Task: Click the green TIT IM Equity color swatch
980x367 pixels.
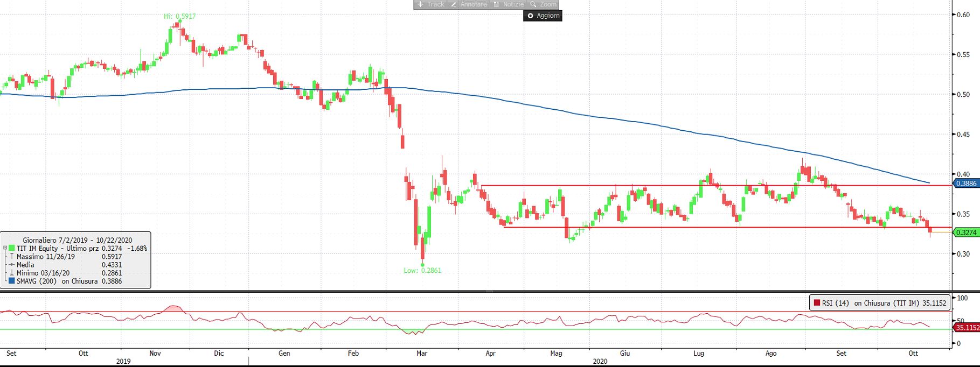Action: click(x=12, y=249)
